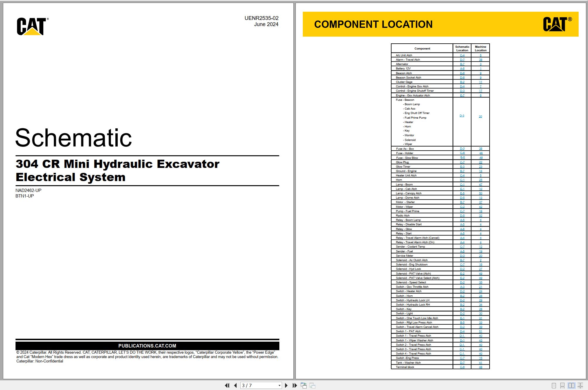
Task: Click the Machine Location column header
Action: click(x=481, y=49)
